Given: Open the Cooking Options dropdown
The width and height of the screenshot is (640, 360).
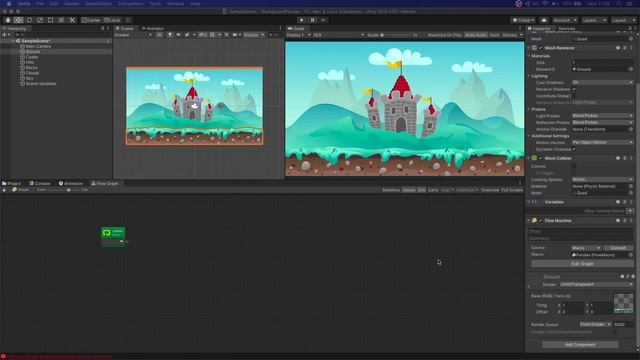Looking at the screenshot, I should click(602, 180).
